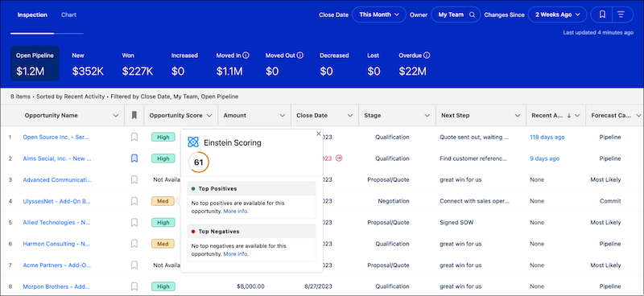The height and width of the screenshot is (296, 644).
Task: Click the bookmark column header icon
Action: 134,116
